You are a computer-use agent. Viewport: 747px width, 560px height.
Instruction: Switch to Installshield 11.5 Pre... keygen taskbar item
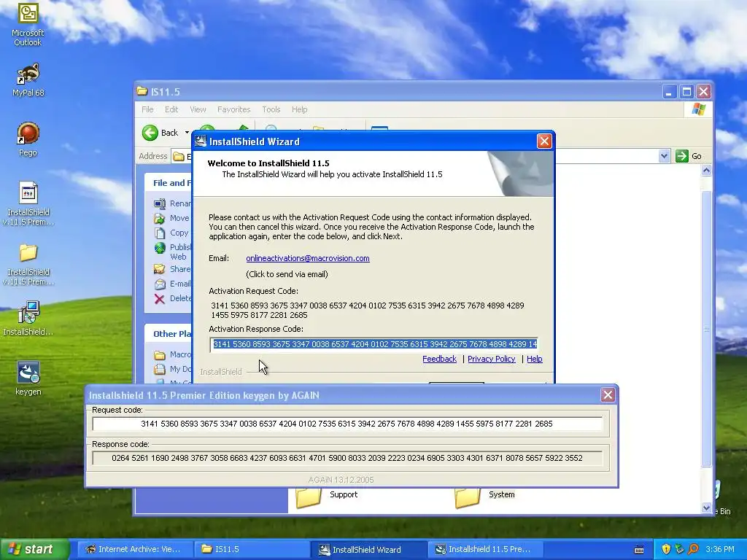484,549
